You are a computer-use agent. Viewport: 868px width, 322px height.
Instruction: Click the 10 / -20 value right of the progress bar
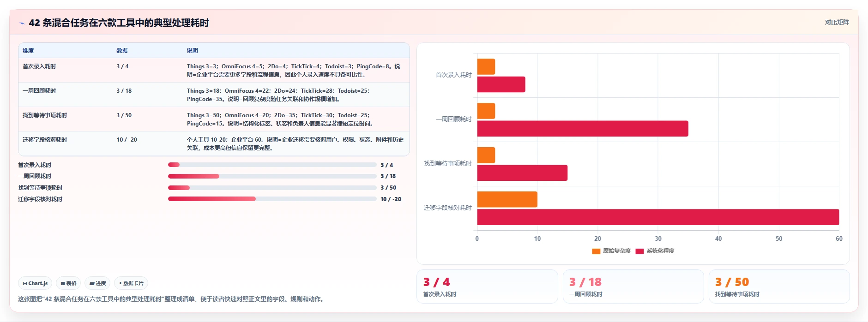coord(391,199)
